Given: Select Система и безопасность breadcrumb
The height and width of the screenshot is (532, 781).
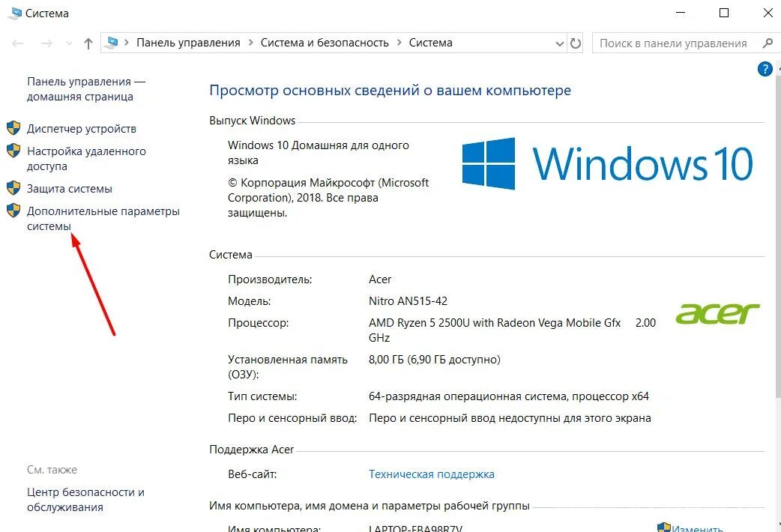Looking at the screenshot, I should (325, 43).
